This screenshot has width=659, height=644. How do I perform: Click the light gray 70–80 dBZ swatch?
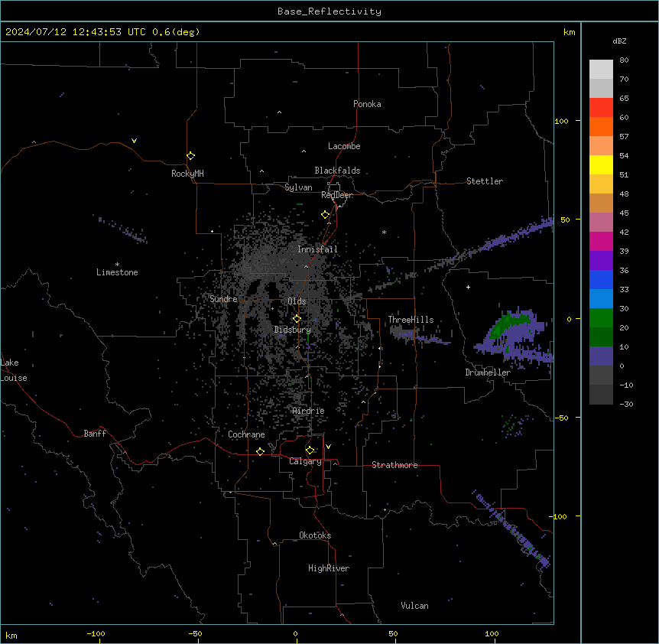(x=601, y=70)
